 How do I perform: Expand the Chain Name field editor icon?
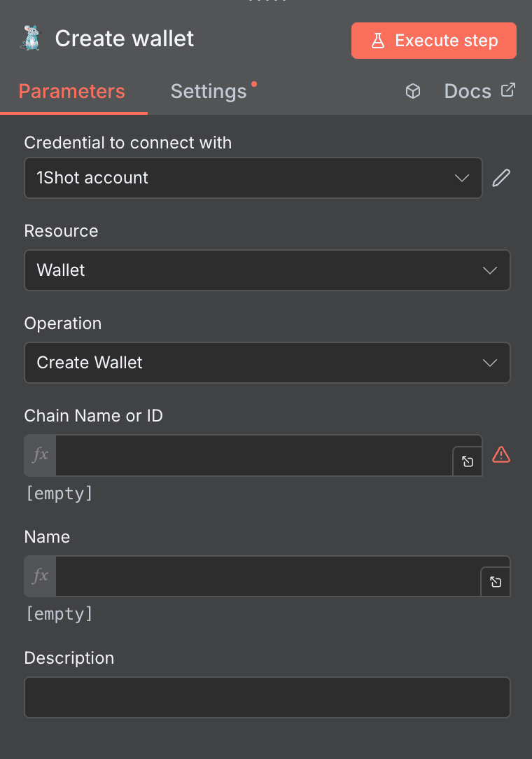tap(467, 461)
